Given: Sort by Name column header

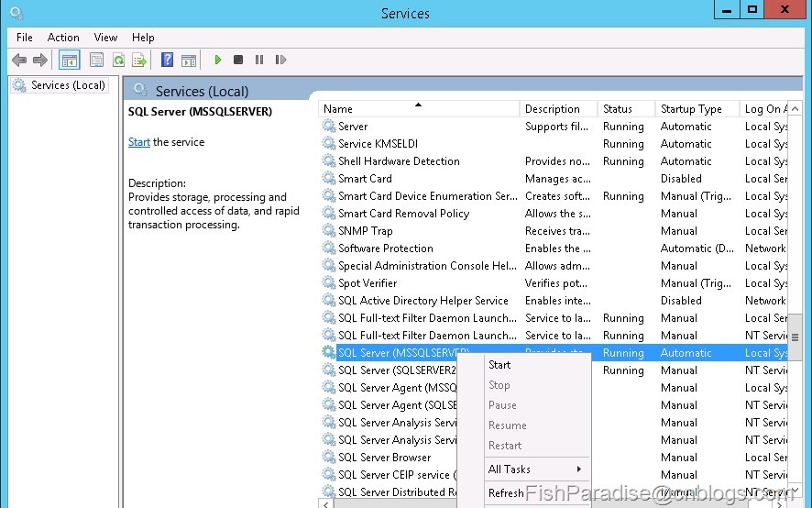Looking at the screenshot, I should pos(419,109).
